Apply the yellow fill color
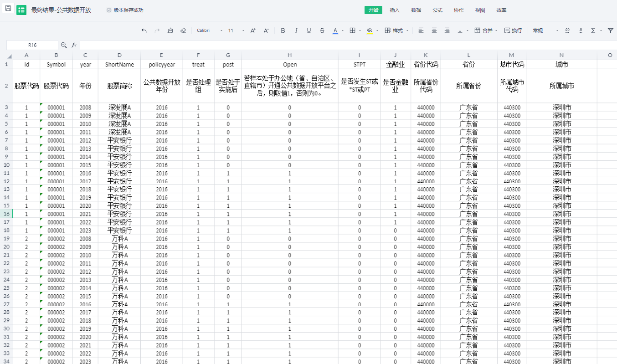The height and width of the screenshot is (364, 617). 370,31
